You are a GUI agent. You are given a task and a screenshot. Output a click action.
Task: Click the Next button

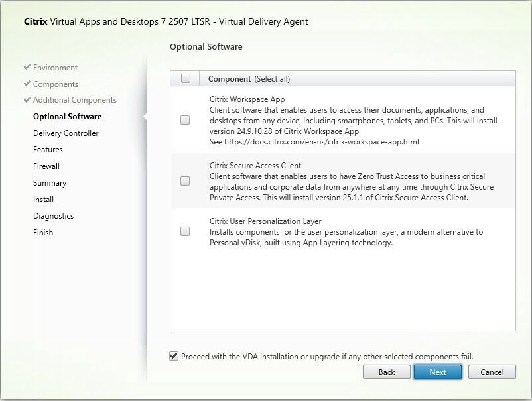coord(438,372)
